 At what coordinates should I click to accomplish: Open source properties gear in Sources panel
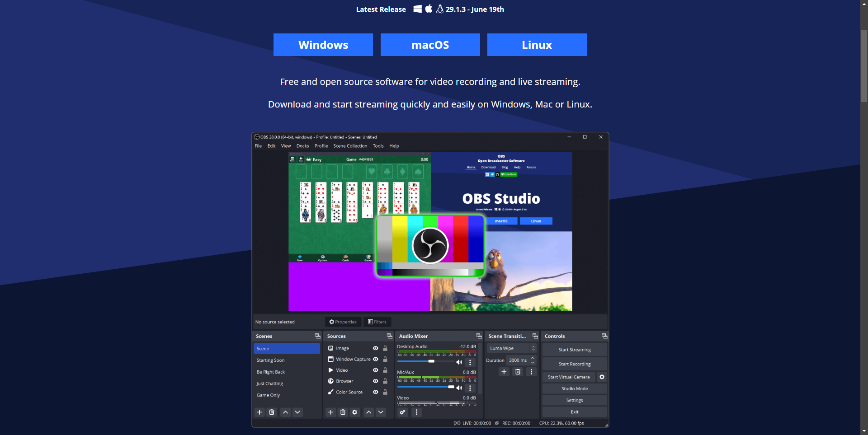click(355, 412)
